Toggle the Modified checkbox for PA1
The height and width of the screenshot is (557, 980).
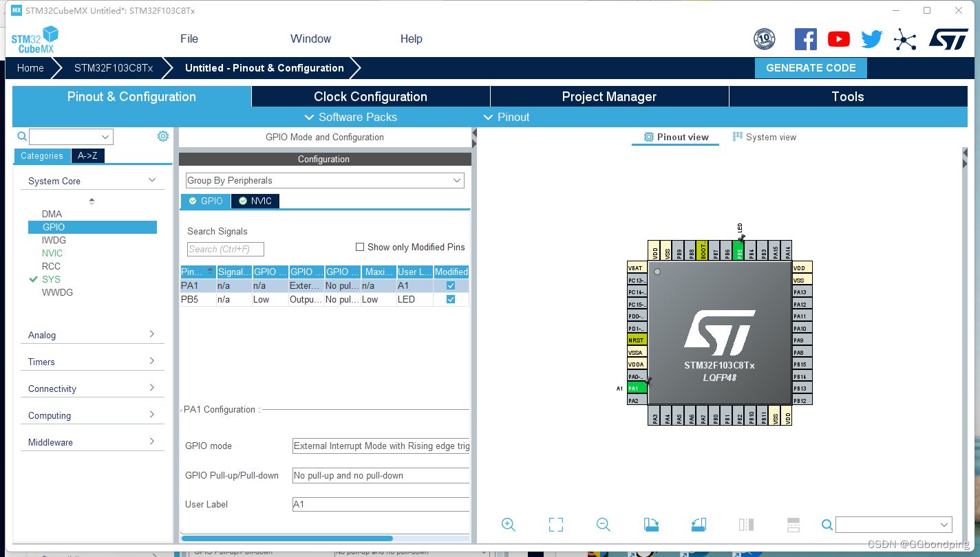click(451, 285)
